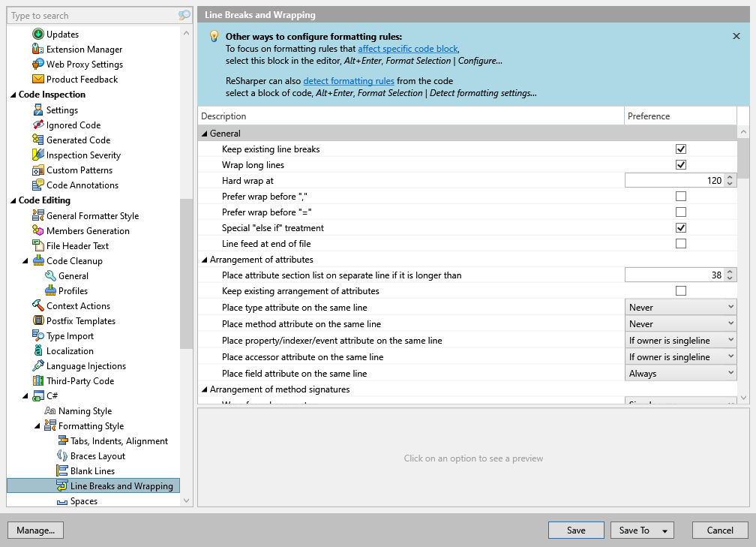Click the Code Cleanup broom icon

[38, 261]
